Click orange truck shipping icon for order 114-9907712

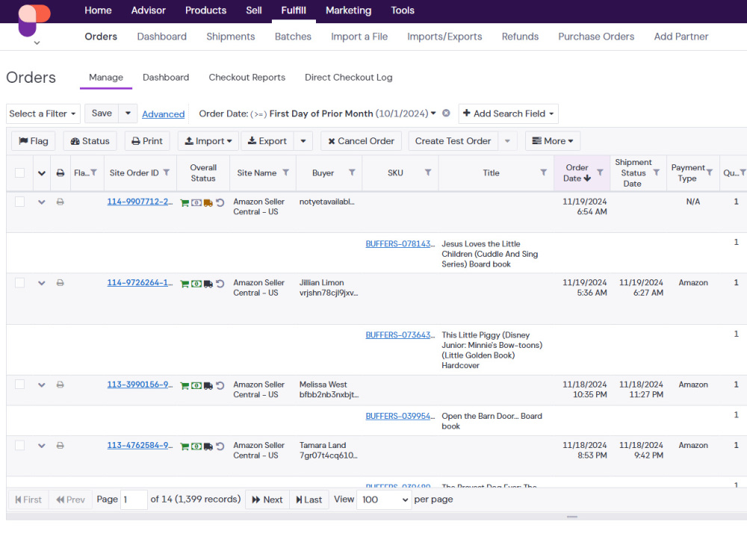point(208,203)
